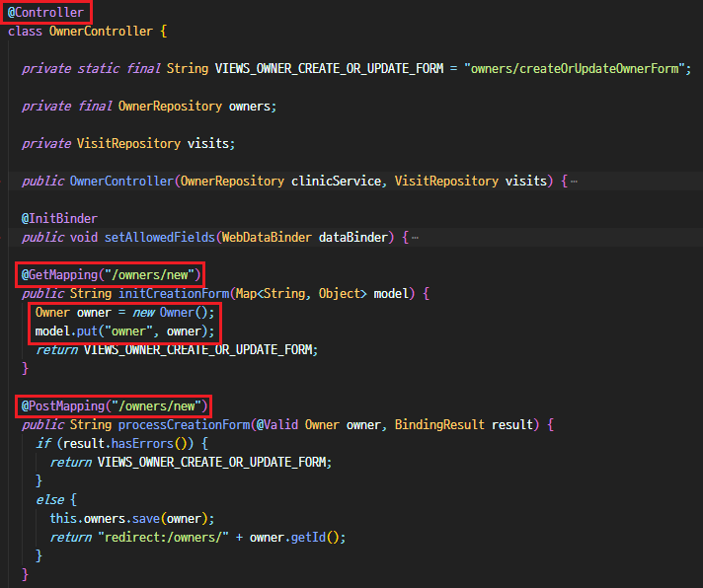This screenshot has width=703, height=588.
Task: Click the static keyword in the constant declaration
Action: 98,68
